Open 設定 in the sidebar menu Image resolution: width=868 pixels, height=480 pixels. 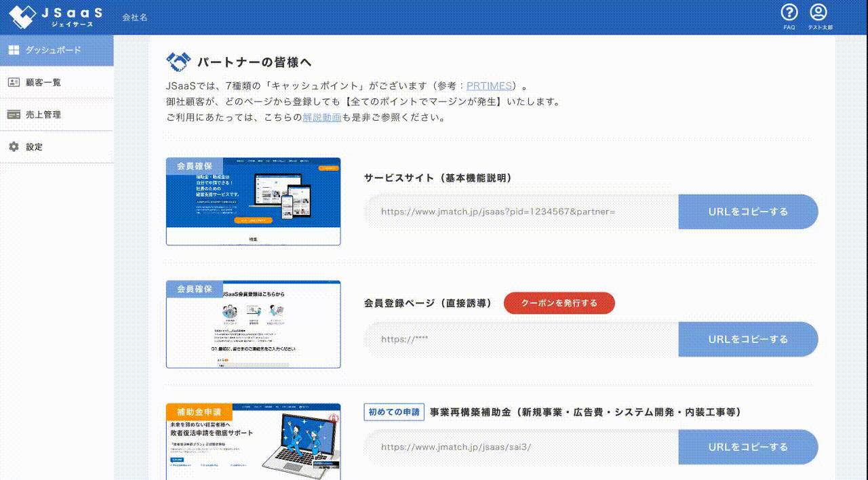point(34,146)
